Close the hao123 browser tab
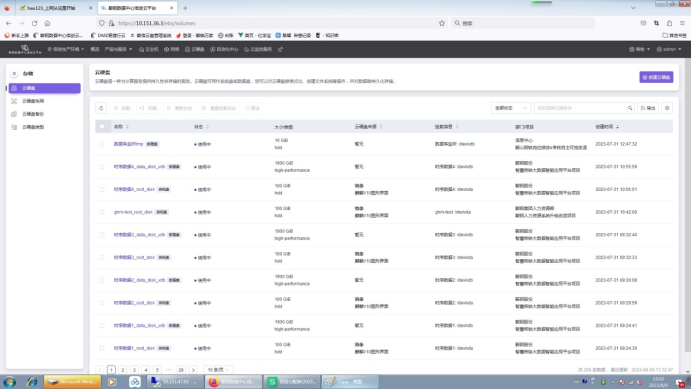Viewport: 692px width, 389px height. [x=90, y=8]
